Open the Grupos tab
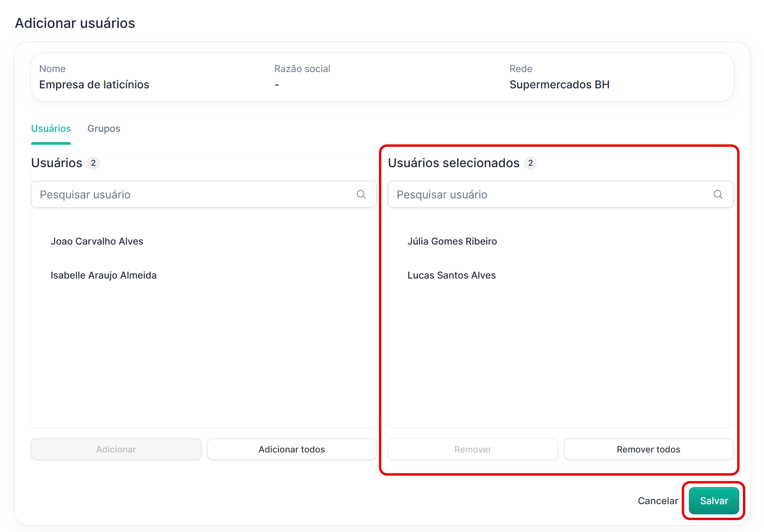Screen dimensions: 764x532 104,128
